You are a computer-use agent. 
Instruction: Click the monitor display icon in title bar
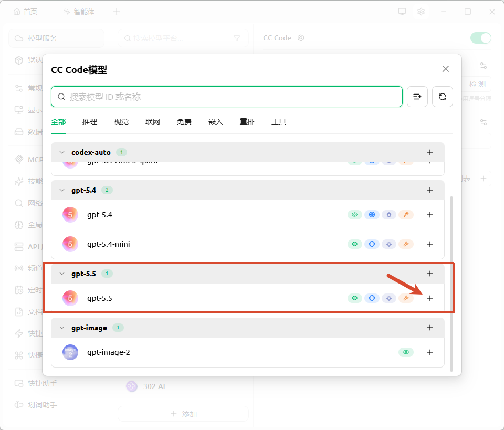tap(402, 12)
